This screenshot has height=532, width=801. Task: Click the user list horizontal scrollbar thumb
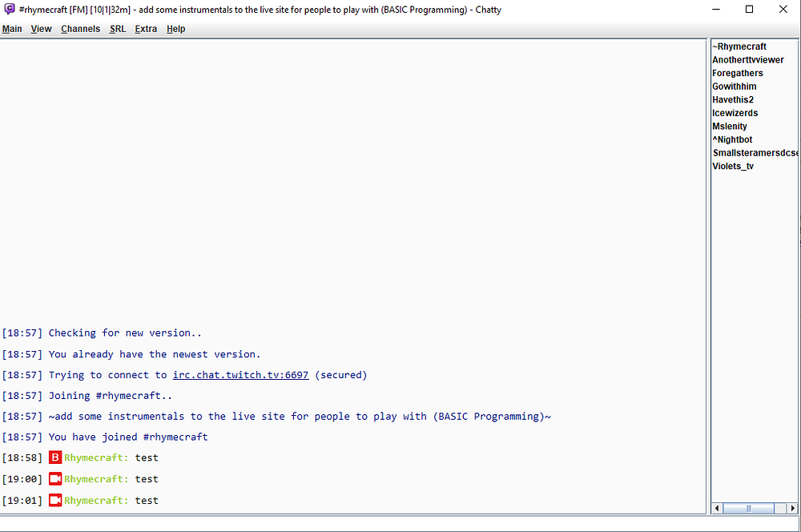tap(748, 508)
